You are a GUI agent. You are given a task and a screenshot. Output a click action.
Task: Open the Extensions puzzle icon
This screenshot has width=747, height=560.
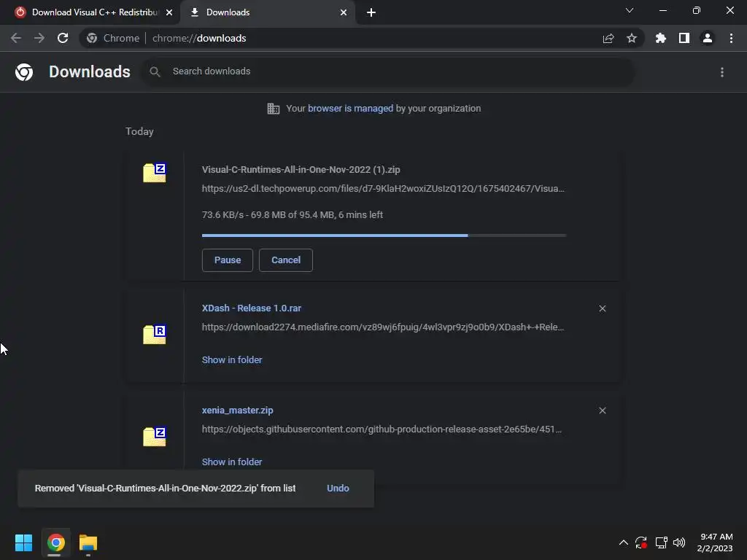pyautogui.click(x=661, y=38)
